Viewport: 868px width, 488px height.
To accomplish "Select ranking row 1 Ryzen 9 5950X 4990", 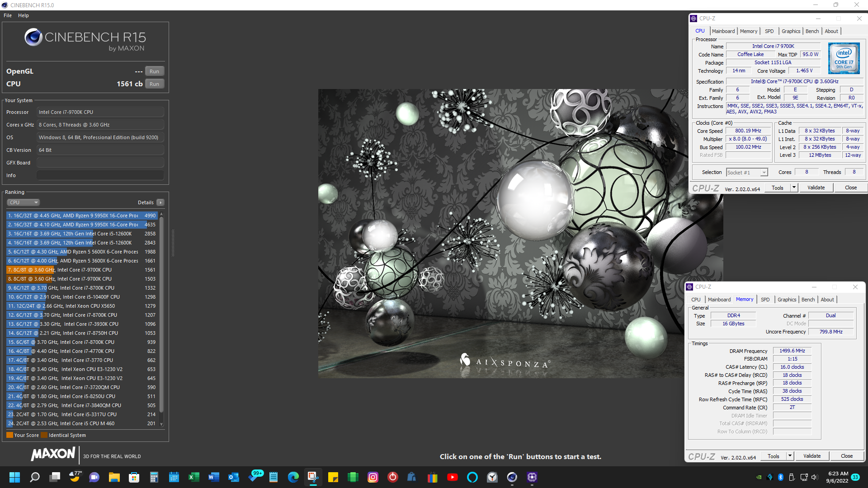I will pos(82,216).
